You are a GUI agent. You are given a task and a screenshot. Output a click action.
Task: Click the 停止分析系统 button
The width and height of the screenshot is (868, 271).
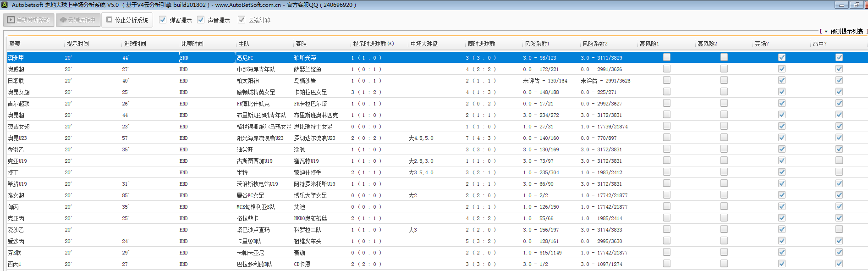(x=127, y=20)
